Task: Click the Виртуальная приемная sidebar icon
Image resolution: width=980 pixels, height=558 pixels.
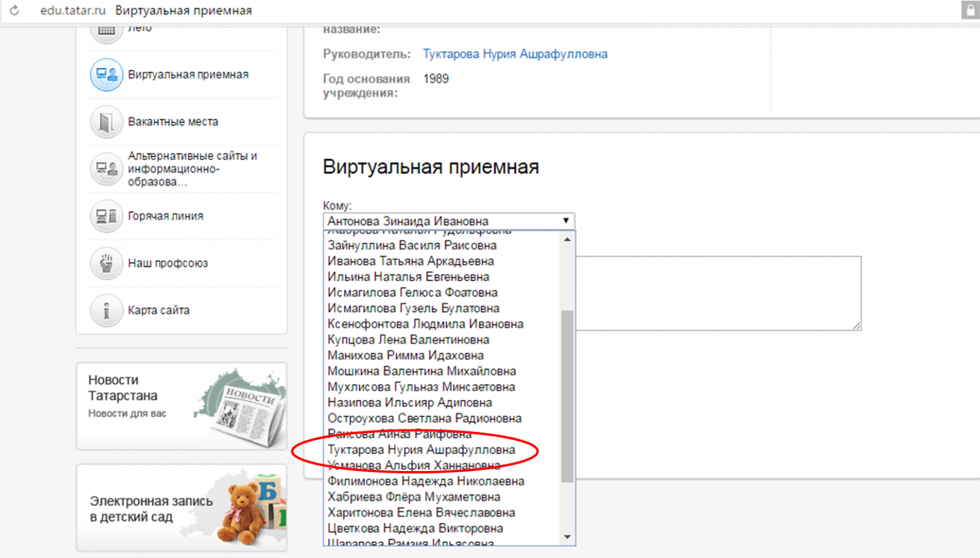Action: click(x=106, y=75)
